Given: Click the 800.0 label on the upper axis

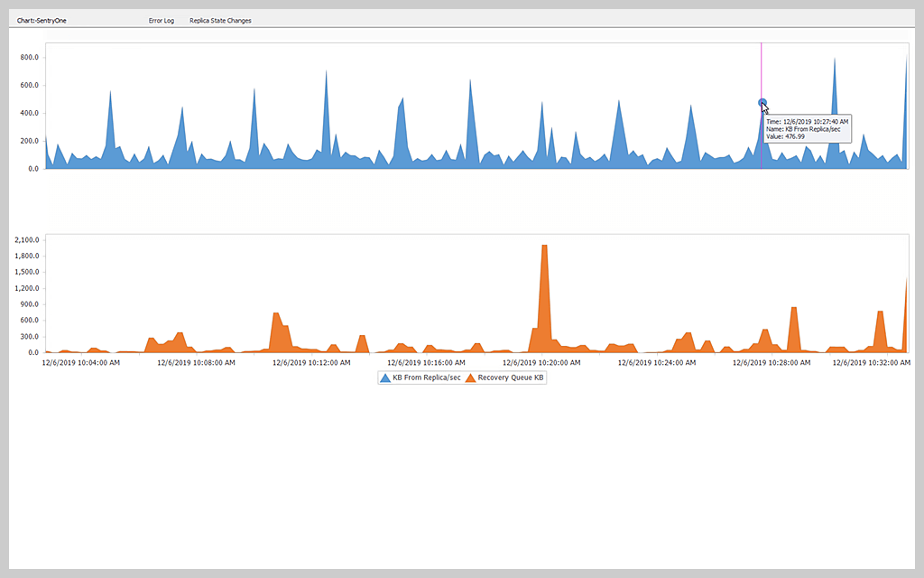Looking at the screenshot, I should click(x=30, y=56).
